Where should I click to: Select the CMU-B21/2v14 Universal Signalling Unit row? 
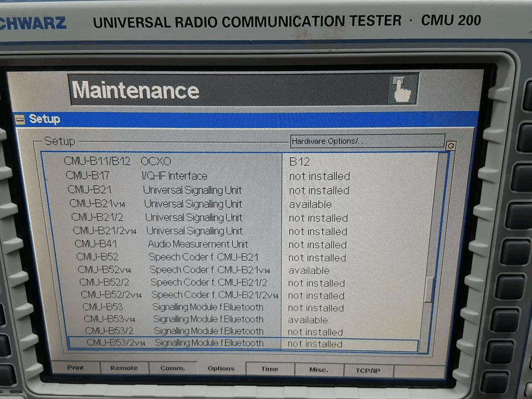[241, 231]
